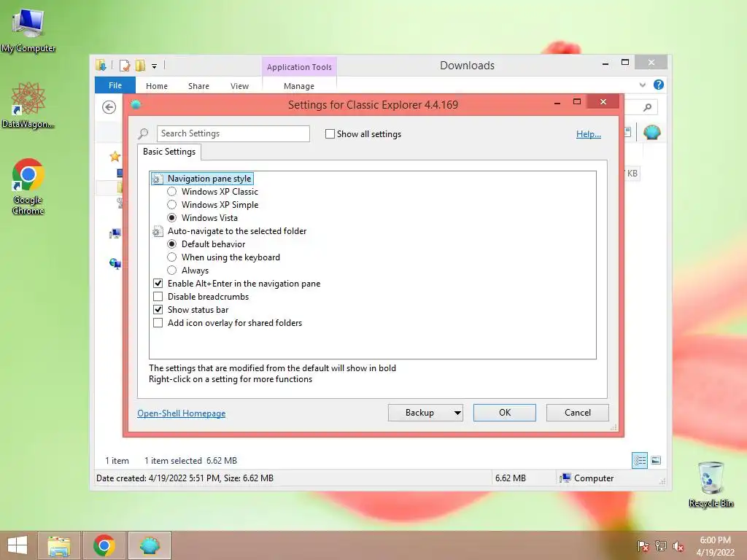Open the File menu in Downloads
Viewport: 747px width, 560px height.
click(115, 85)
